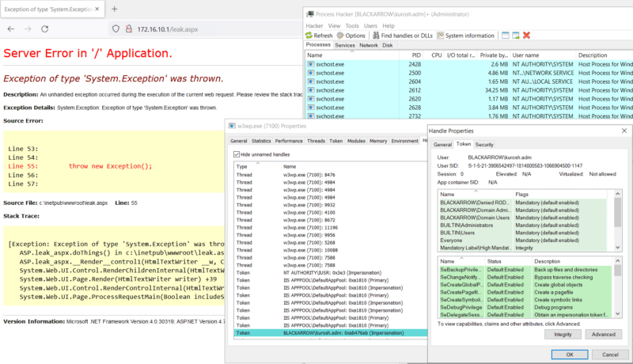Click Find handles or DLLs
This screenshot has width=633, height=364.
(403, 36)
